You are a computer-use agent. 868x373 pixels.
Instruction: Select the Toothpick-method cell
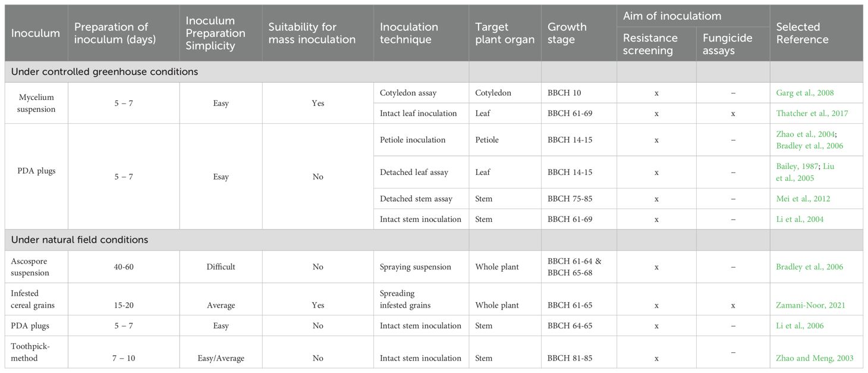(36, 352)
